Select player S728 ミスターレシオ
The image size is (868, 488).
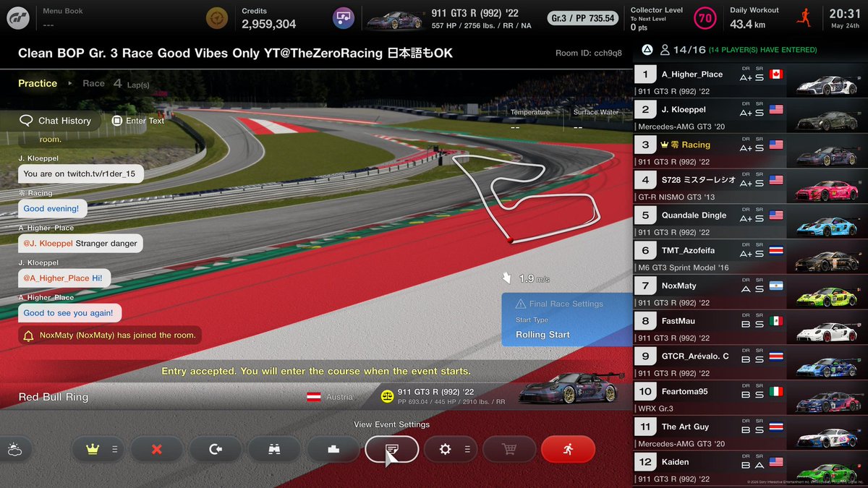751,187
